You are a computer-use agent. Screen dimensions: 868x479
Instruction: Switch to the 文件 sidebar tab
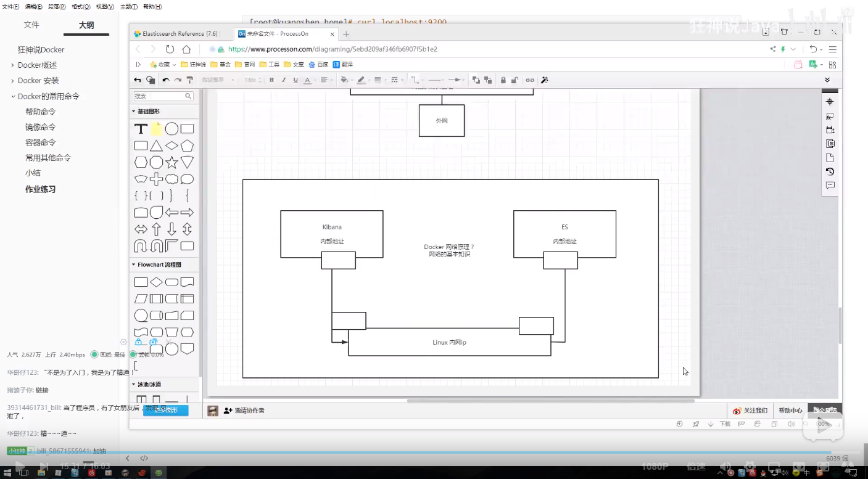pos(31,25)
